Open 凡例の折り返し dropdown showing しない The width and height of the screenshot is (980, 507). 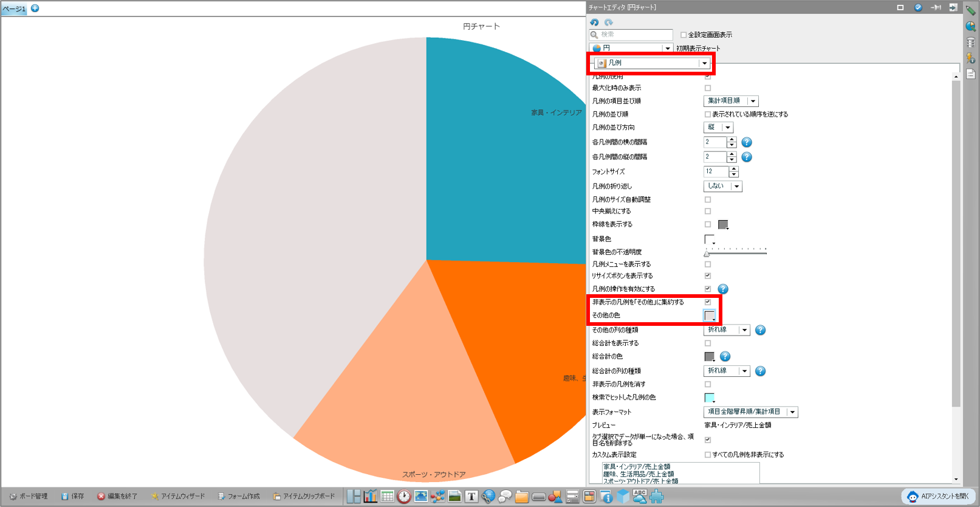722,187
